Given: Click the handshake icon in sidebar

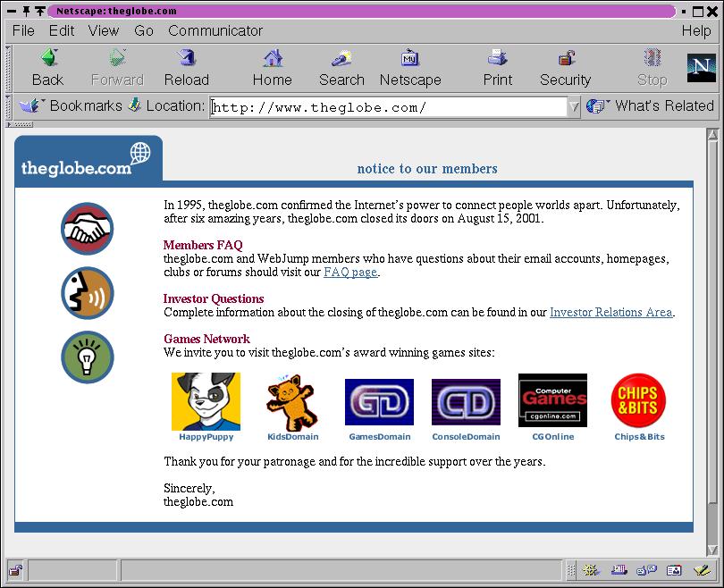Looking at the screenshot, I should 88,229.
